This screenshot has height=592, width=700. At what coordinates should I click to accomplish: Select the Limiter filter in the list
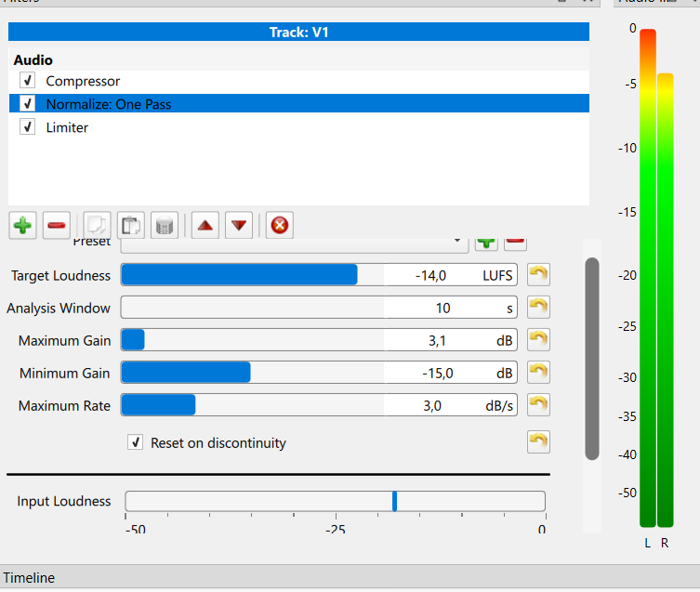coord(67,127)
